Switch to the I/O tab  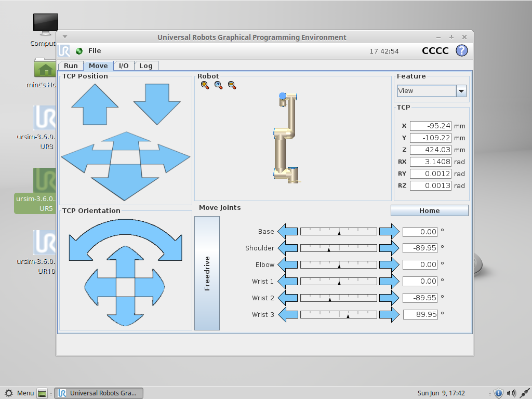(x=124, y=65)
